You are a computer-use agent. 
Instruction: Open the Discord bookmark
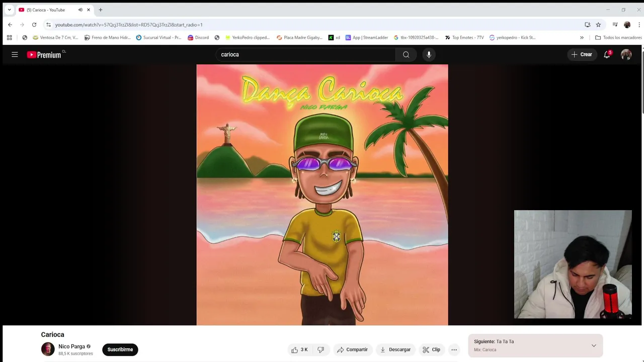tap(198, 37)
